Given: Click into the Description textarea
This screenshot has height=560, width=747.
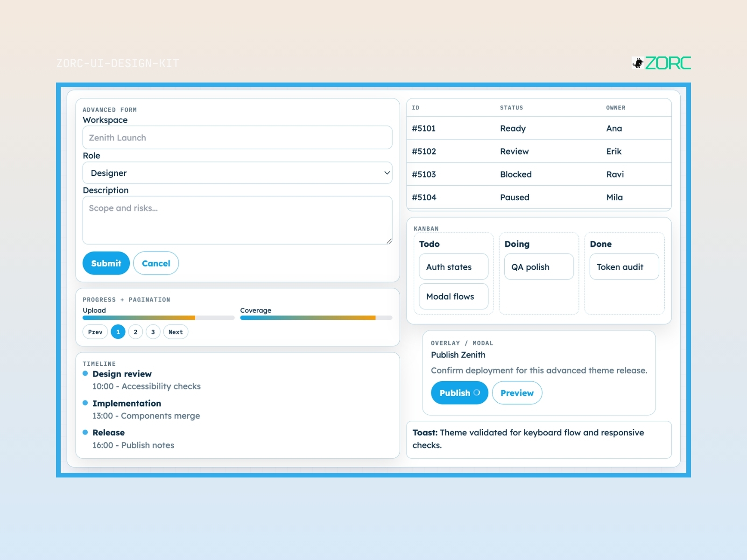Looking at the screenshot, I should tap(237, 220).
